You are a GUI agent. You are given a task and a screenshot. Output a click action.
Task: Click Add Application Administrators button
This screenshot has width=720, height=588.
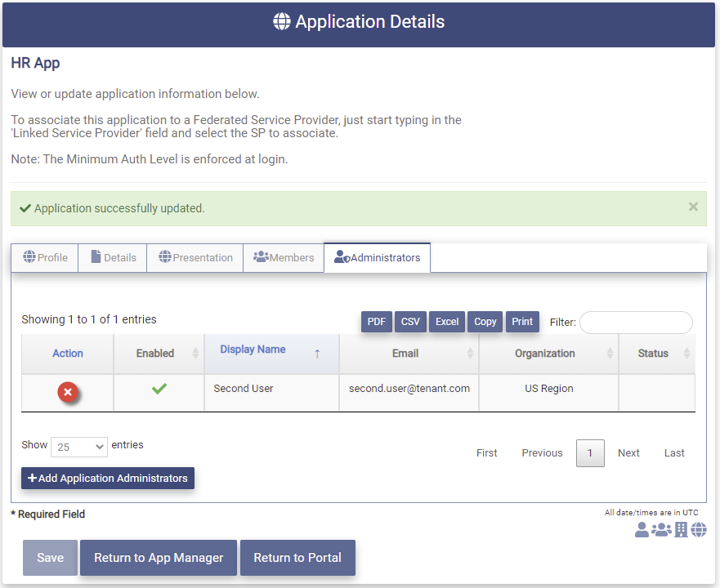108,478
